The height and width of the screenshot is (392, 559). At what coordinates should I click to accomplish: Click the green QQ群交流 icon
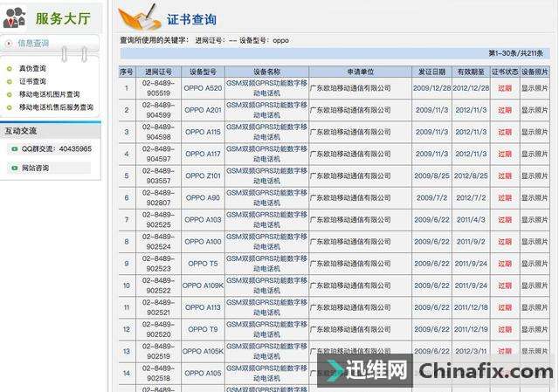pos(15,149)
